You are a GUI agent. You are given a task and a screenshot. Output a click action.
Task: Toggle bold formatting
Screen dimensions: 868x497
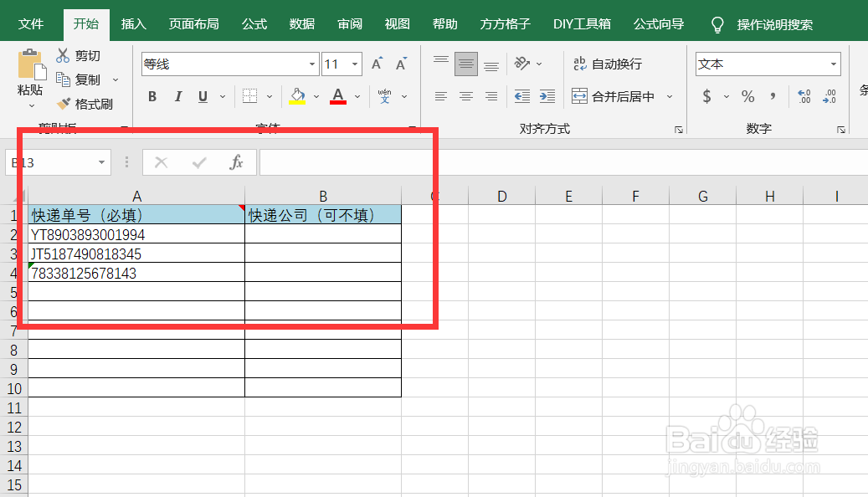tap(152, 96)
